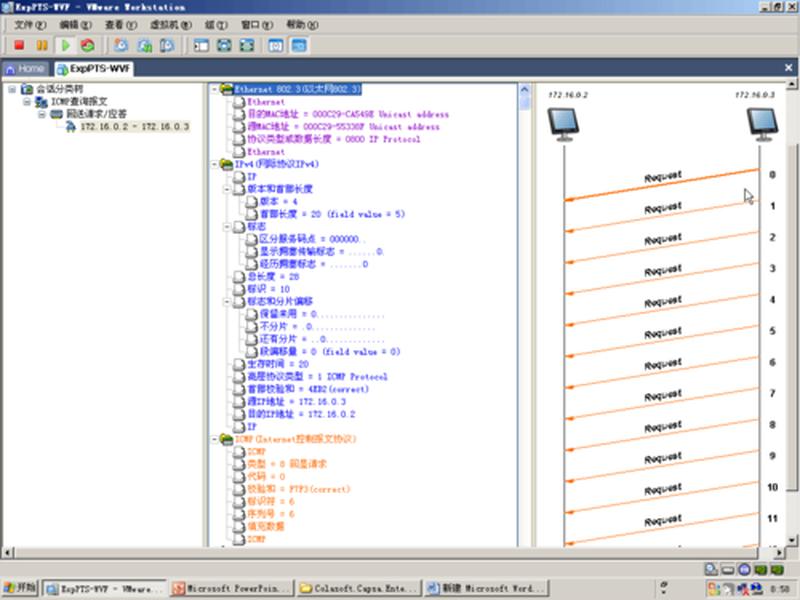Click the 172.16.0.2 computer icon
This screenshot has width=800, height=600.
point(563,124)
